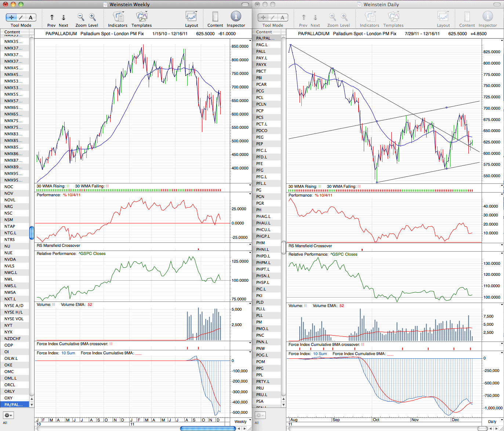Click the Content column header in Weekly list
This screenshot has height=431, width=504.
pyautogui.click(x=15, y=32)
